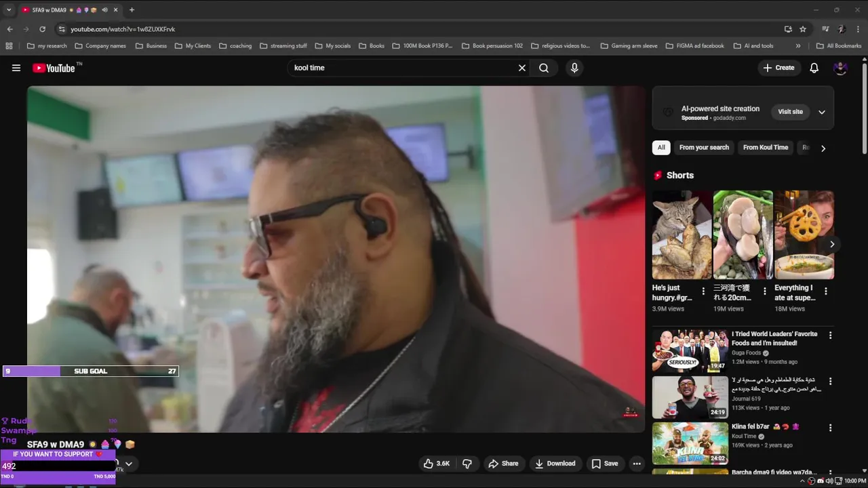The height and width of the screenshot is (488, 868).
Task: Dislike the video with thumbs down
Action: (x=467, y=464)
